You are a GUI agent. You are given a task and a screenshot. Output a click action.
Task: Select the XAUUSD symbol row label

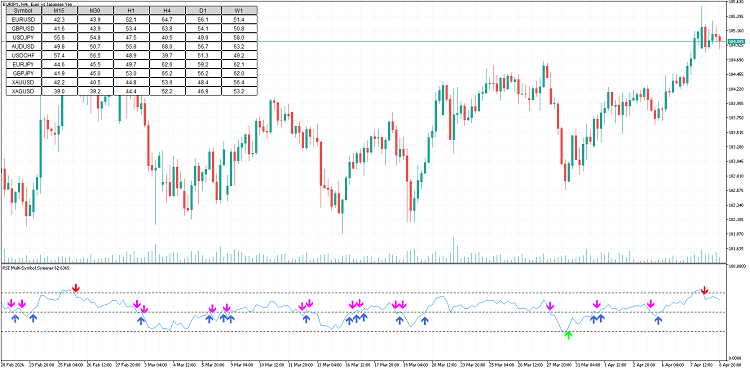[x=24, y=82]
